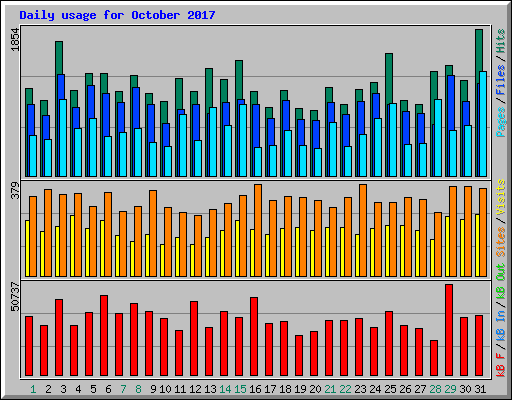The image size is (512, 400).
Task: Click day 30 on the x-axis
Action: (465, 389)
